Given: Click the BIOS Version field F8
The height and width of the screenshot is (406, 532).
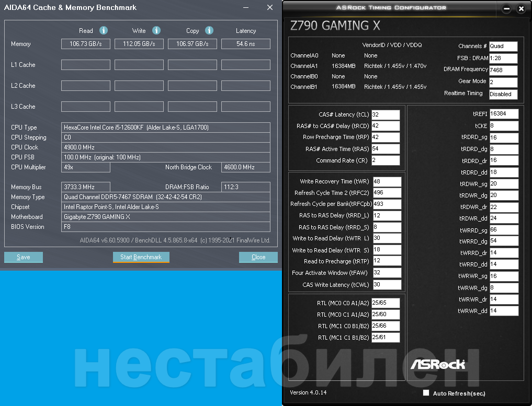Looking at the screenshot, I should click(x=166, y=227).
